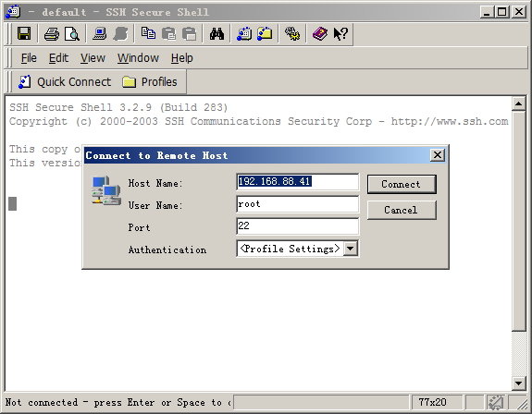Screen dimensions: 532x414
Task: Open the File menu
Action: 29,58
